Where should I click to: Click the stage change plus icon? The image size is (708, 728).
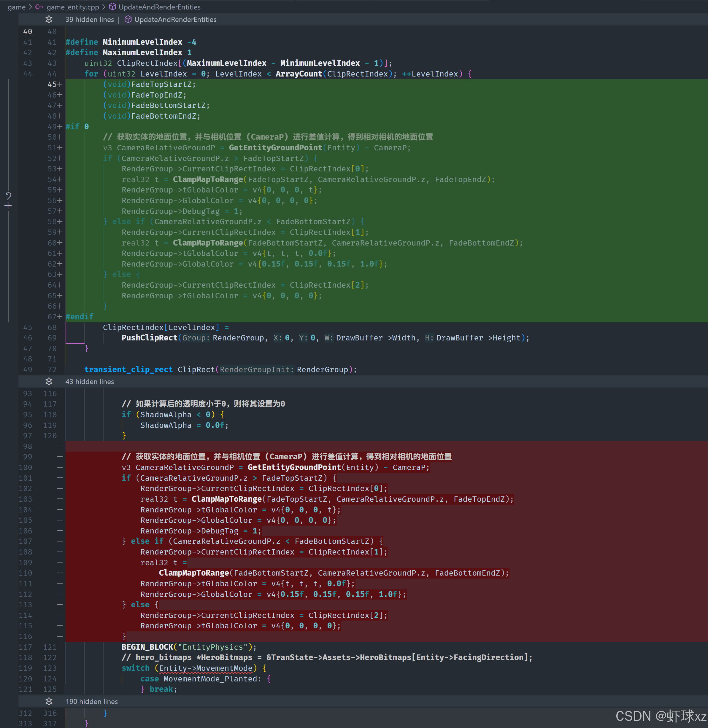point(9,206)
